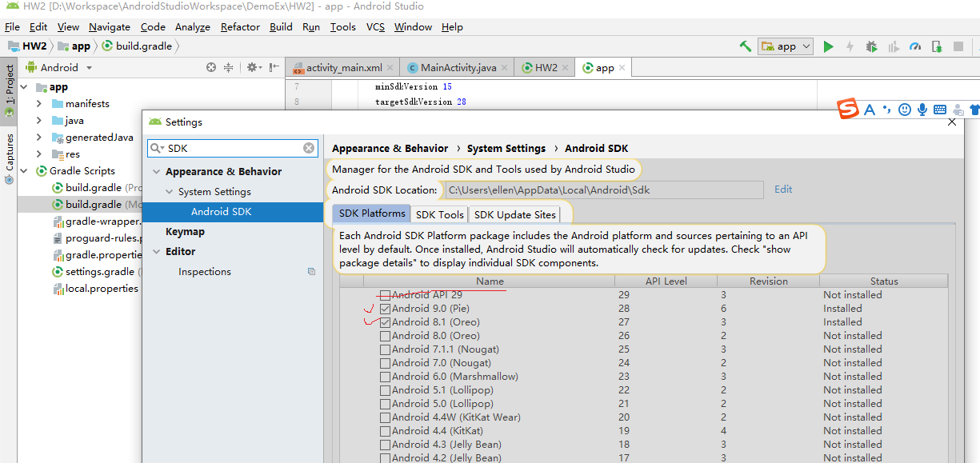Toggle the Sogou punctuation mode icon
Image resolution: width=980 pixels, height=463 pixels.
click(886, 110)
